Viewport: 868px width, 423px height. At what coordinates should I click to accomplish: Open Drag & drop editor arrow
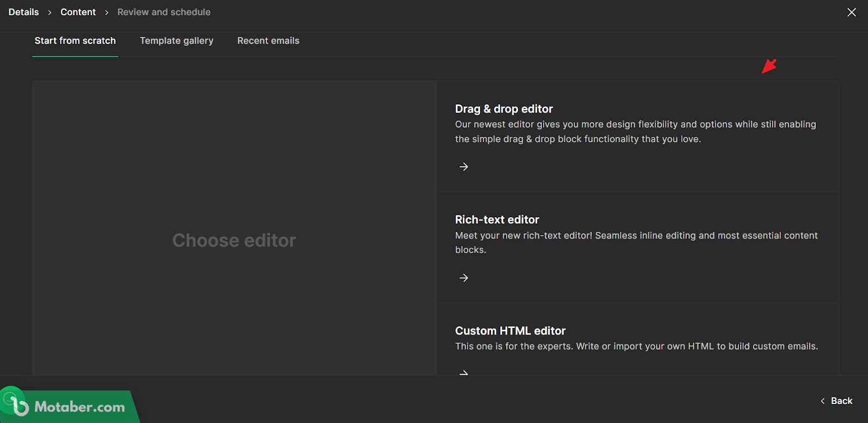tap(464, 167)
